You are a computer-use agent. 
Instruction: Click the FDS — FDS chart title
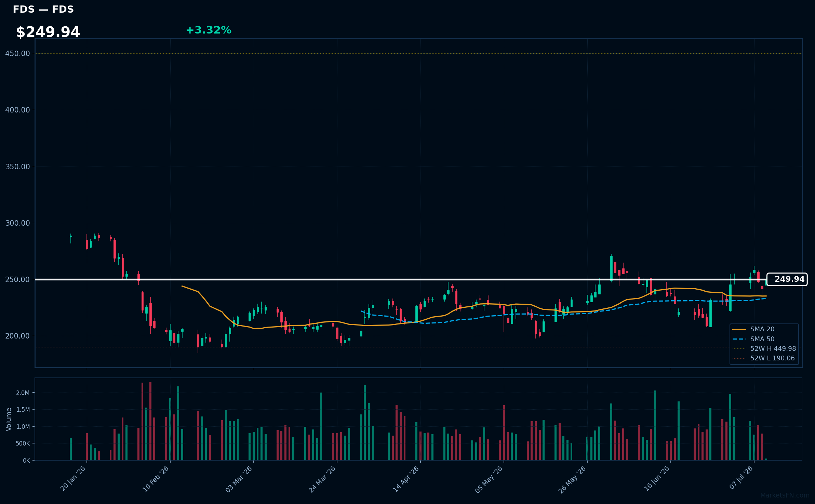point(43,9)
